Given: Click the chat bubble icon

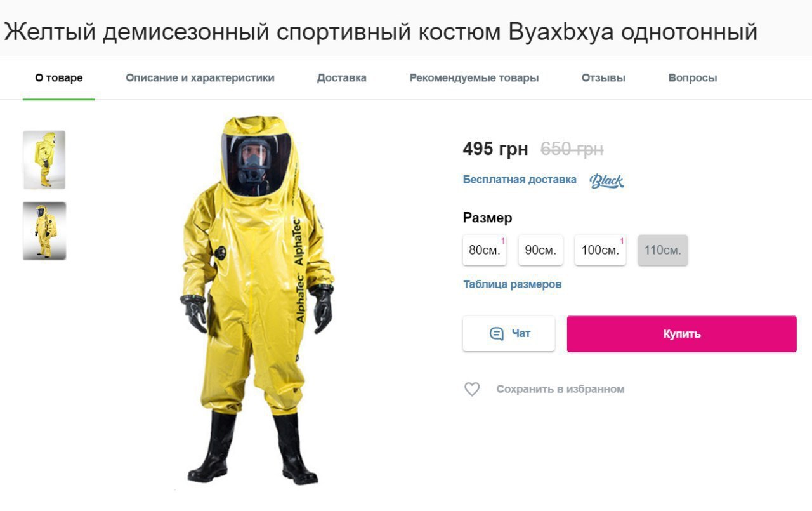Looking at the screenshot, I should (497, 334).
